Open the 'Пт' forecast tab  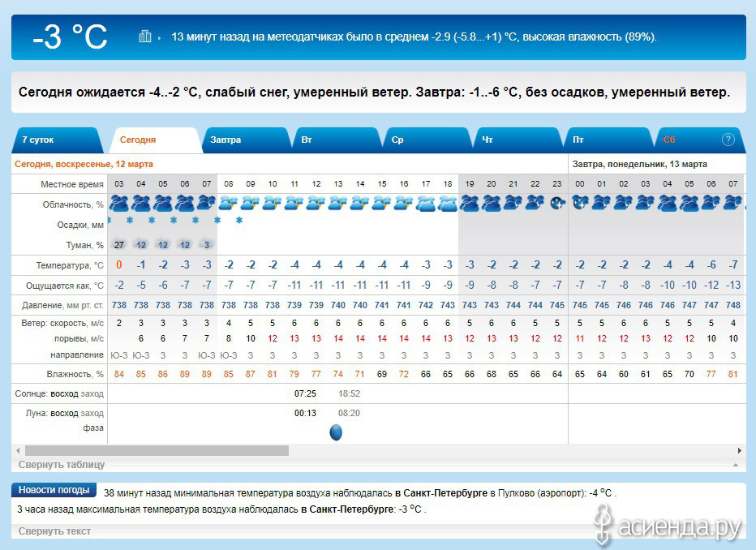pyautogui.click(x=608, y=140)
